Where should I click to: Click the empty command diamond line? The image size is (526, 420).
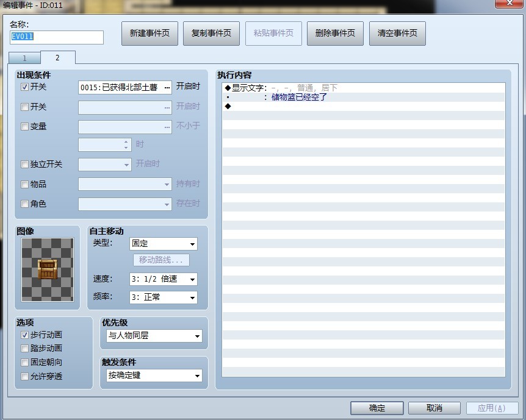coord(363,106)
